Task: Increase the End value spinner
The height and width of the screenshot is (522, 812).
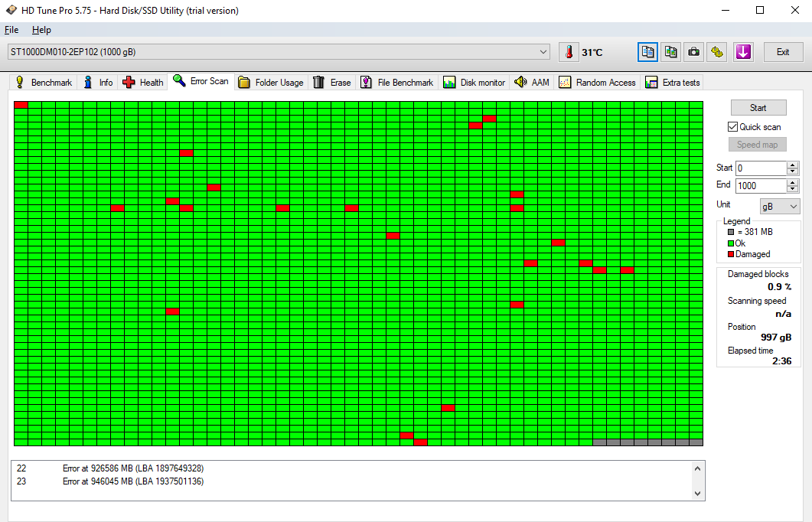Action: click(792, 182)
